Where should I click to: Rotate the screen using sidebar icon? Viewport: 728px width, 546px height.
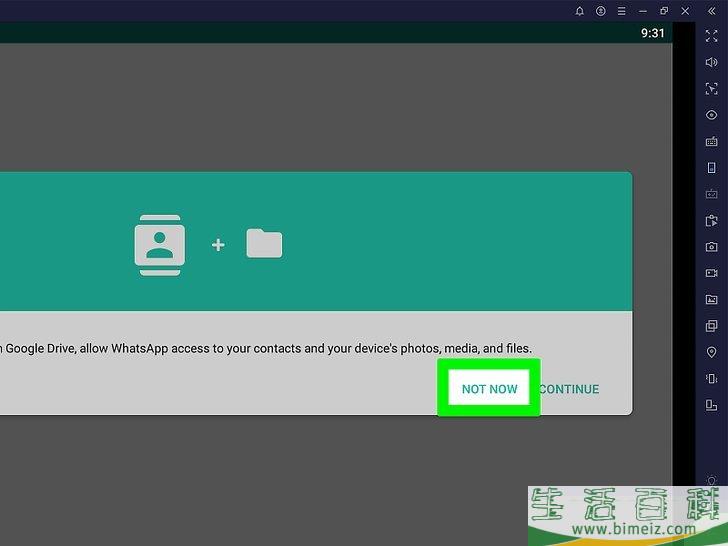[711, 405]
